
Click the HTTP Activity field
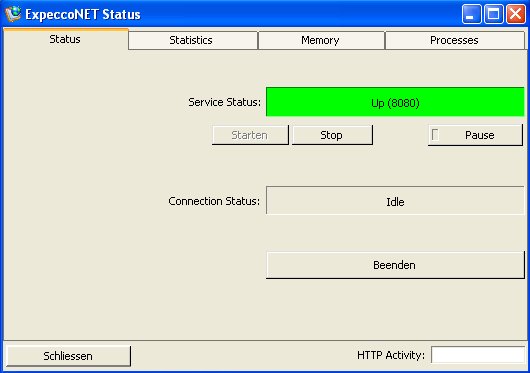pyautogui.click(x=478, y=355)
